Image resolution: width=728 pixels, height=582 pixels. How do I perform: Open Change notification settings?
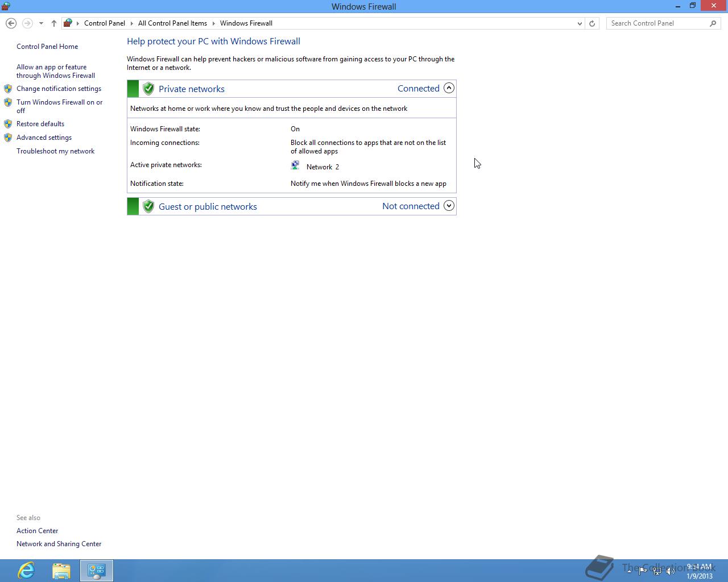click(59, 89)
